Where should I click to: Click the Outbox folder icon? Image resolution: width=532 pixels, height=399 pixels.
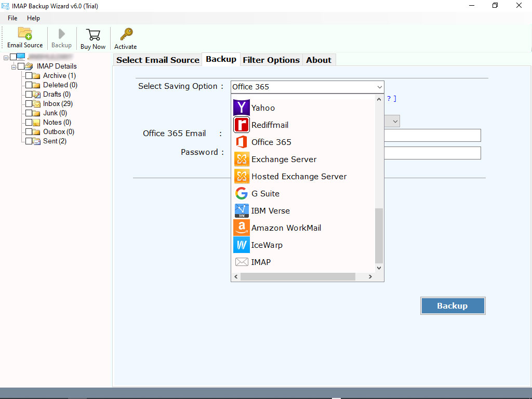click(36, 131)
